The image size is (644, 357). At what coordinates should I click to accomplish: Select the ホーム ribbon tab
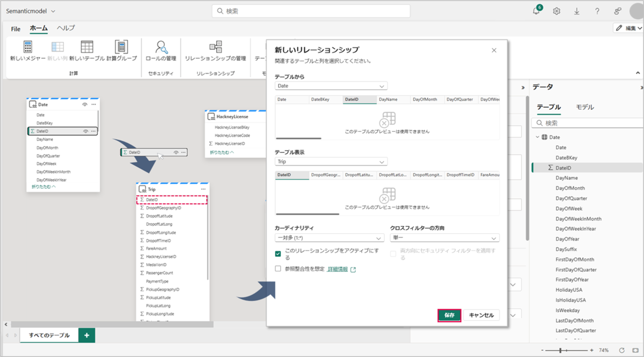pos(39,28)
